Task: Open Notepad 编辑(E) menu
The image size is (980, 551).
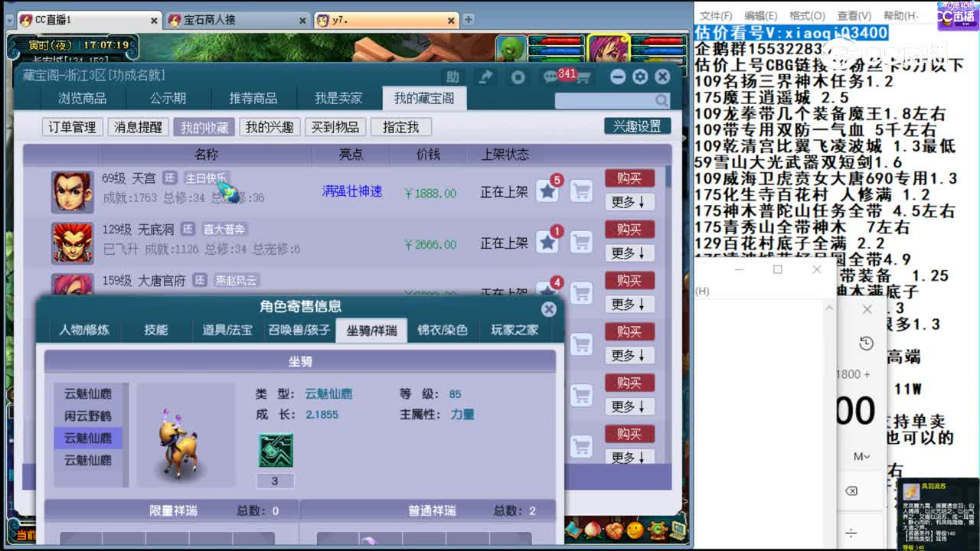Action: tap(760, 15)
